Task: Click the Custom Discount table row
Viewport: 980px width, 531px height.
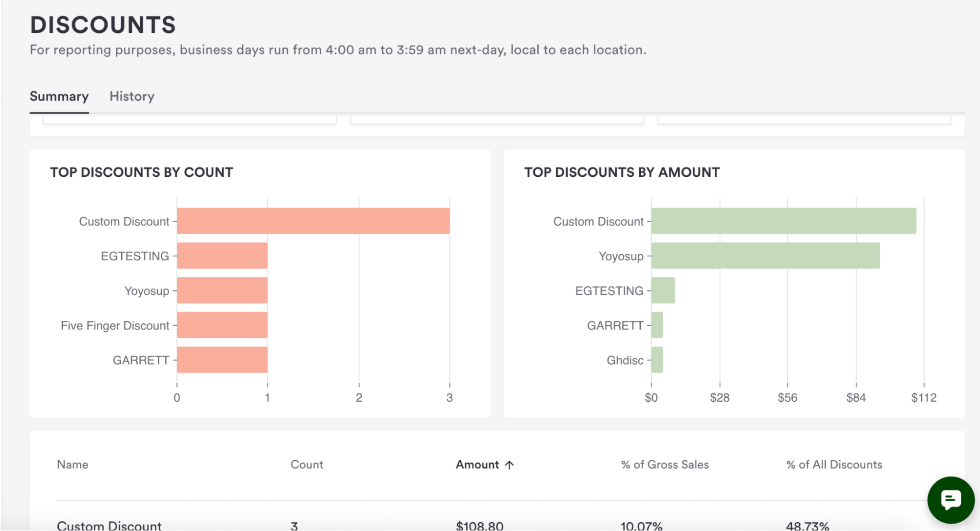Action: pos(109,526)
